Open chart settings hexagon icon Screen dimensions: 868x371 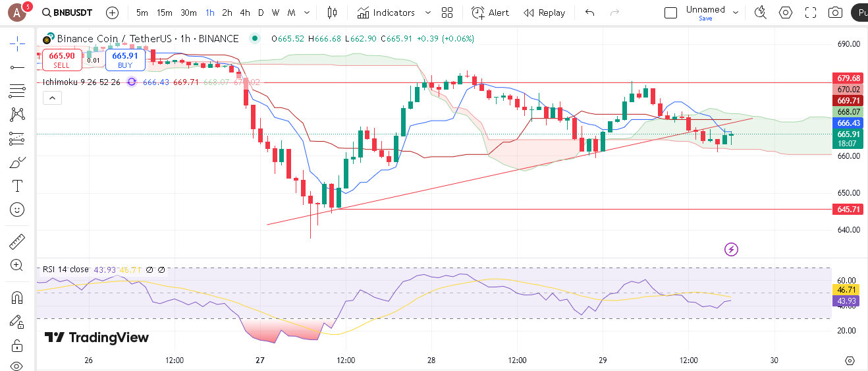786,13
